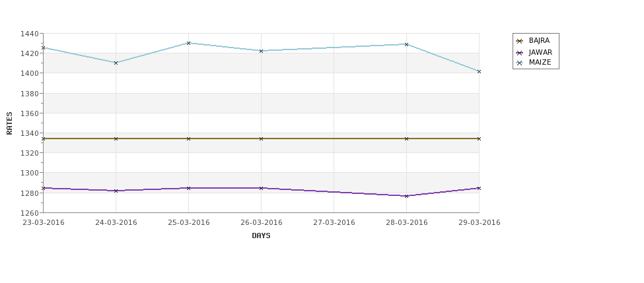Select the BAJRA data point on 26-03-2016
Viewport: 644px width, 283px height.
pyautogui.click(x=261, y=139)
